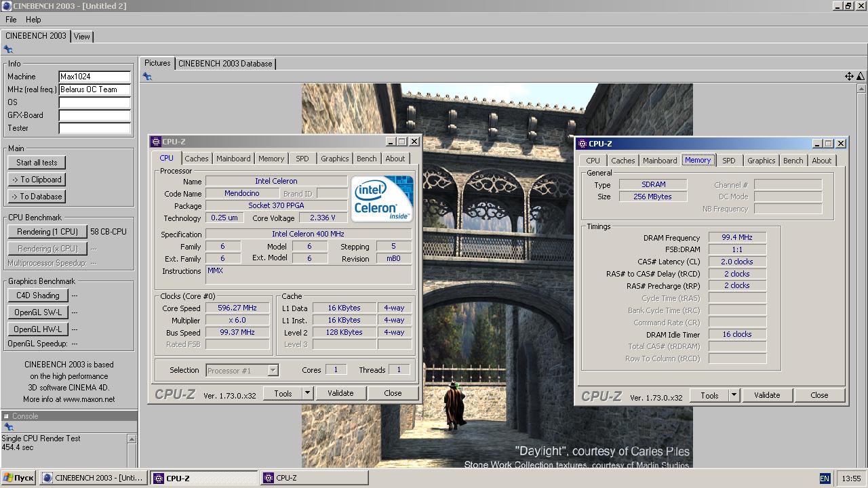This screenshot has height=488, width=868.
Task: Select the Pictures tab
Action: click(157, 63)
